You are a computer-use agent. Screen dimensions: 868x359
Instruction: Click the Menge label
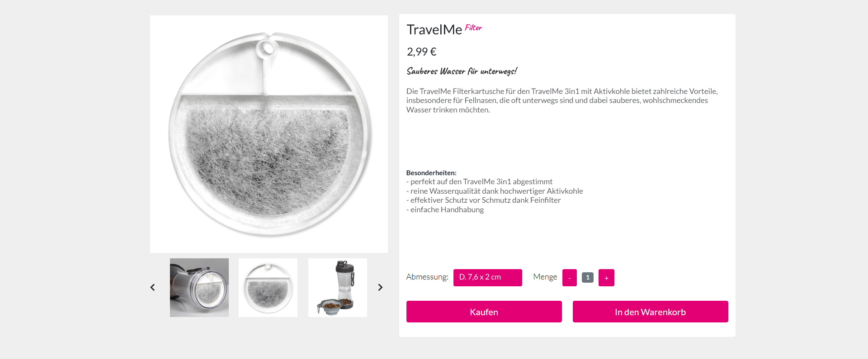(x=545, y=277)
